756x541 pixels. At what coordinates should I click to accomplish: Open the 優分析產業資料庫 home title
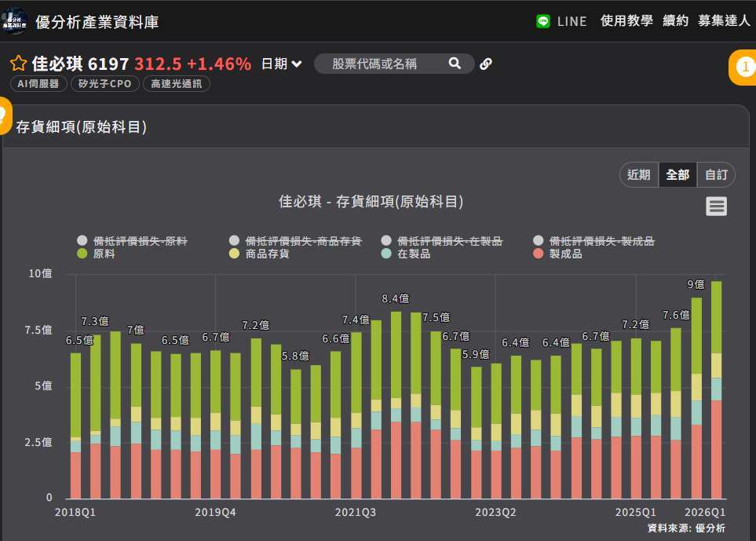click(x=97, y=22)
